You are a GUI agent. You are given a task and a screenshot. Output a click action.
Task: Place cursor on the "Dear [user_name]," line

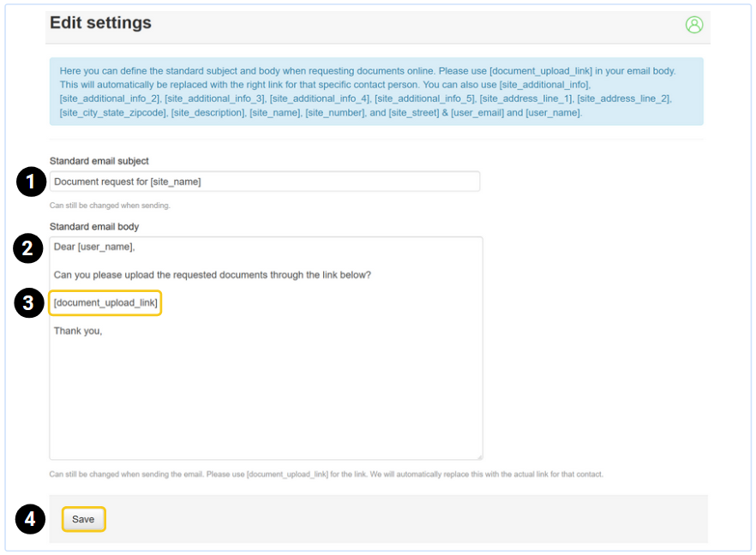(x=94, y=248)
